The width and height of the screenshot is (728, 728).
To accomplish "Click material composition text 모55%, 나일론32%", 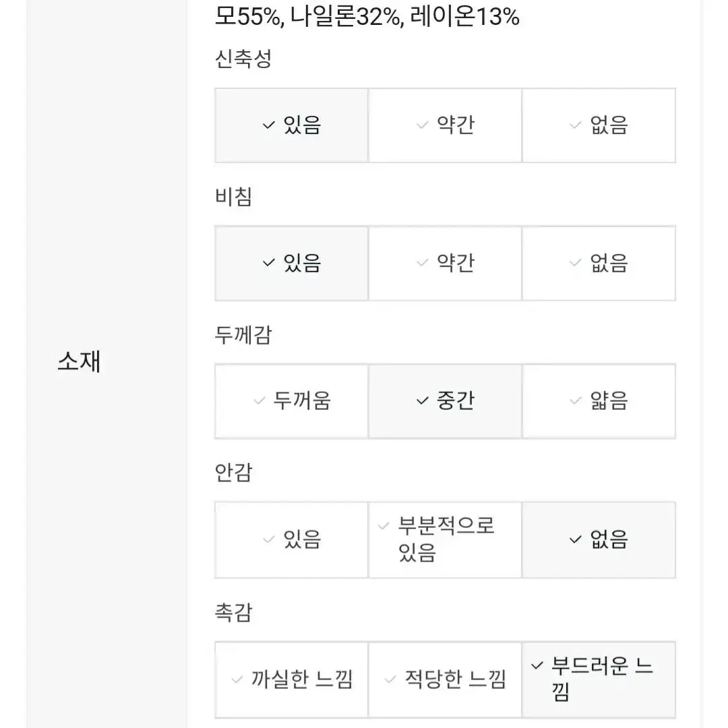I will 308,16.
